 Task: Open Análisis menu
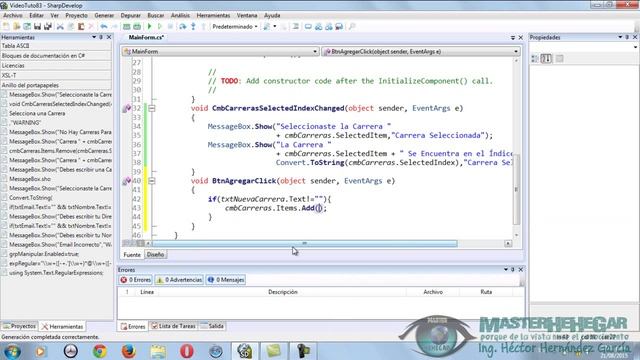click(180, 16)
